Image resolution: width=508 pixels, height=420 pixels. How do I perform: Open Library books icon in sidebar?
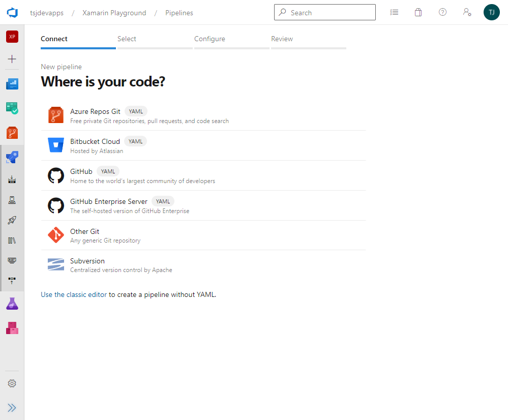tap(12, 241)
